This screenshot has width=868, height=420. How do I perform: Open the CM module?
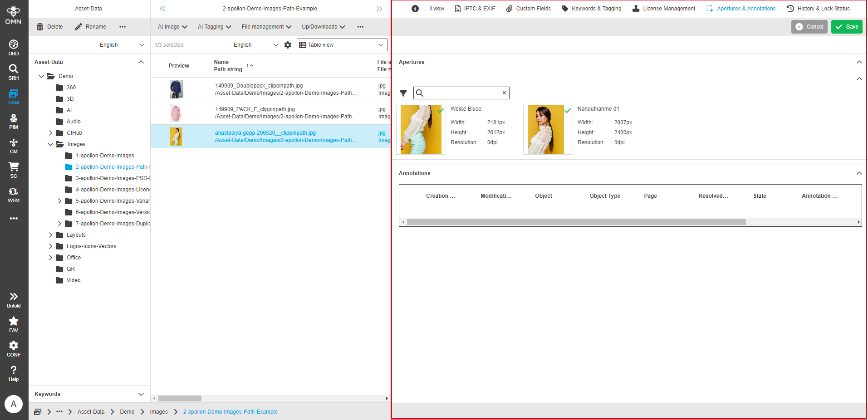click(x=14, y=146)
